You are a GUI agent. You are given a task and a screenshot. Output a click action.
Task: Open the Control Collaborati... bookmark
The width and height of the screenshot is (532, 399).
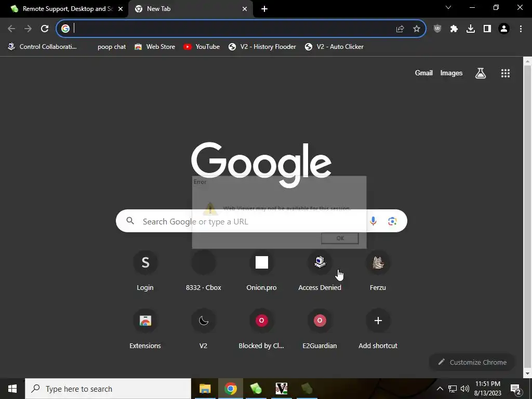coord(43,47)
